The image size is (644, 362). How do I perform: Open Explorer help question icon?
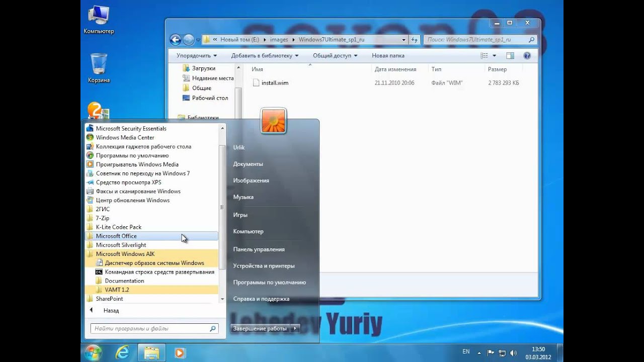pos(527,56)
